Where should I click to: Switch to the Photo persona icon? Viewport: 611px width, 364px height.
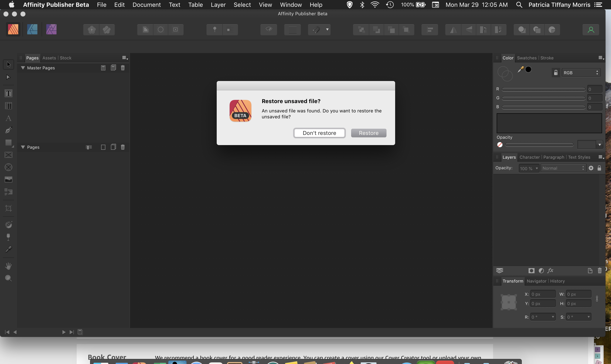click(x=51, y=29)
